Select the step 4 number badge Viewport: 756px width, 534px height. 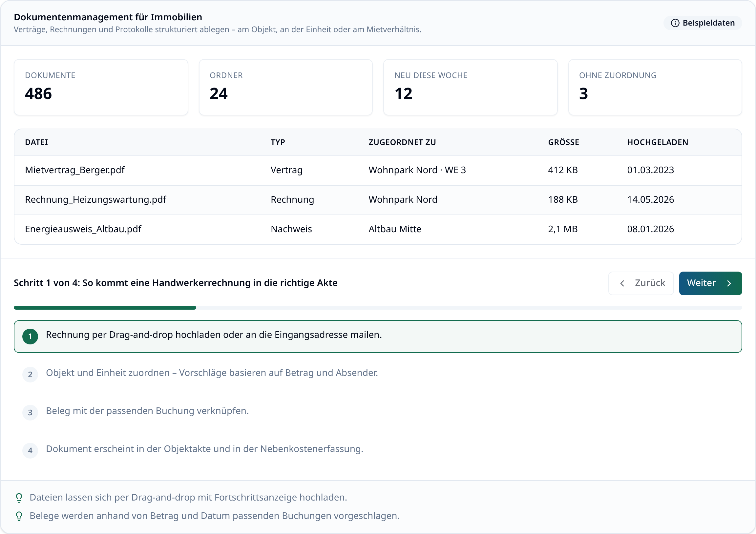[30, 451]
